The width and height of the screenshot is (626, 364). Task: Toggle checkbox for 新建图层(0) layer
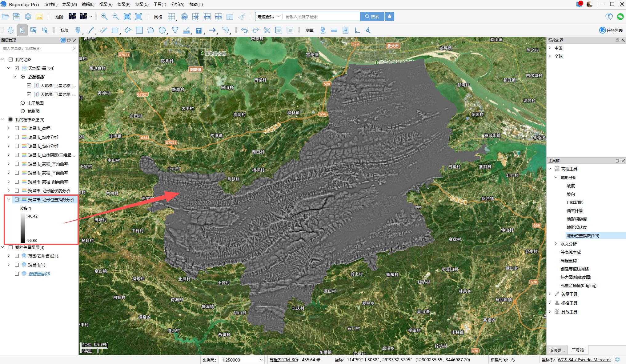click(x=17, y=274)
